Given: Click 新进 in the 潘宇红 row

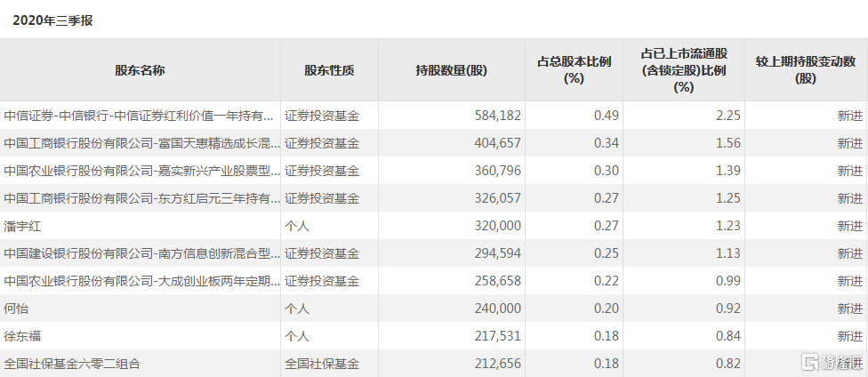Looking at the screenshot, I should pyautogui.click(x=850, y=226).
